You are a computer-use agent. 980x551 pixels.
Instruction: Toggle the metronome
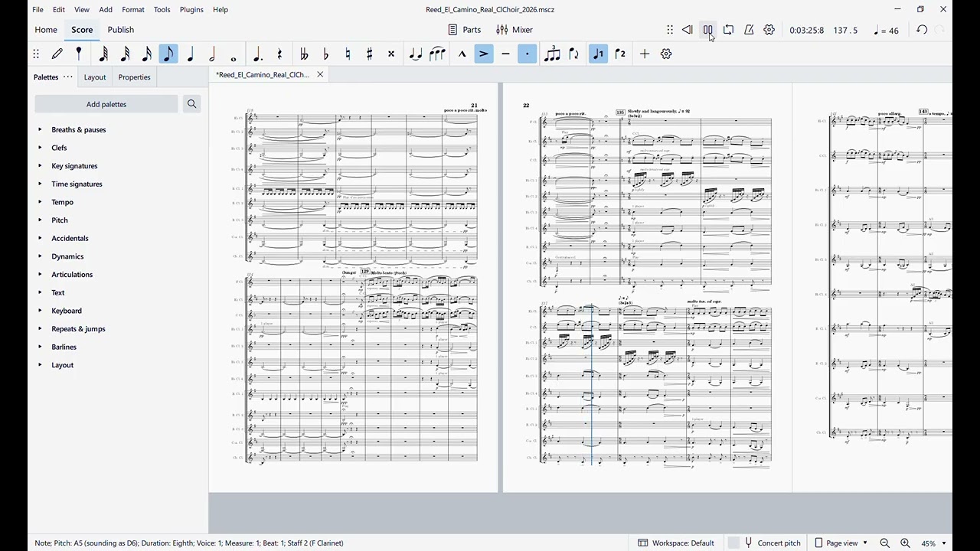749,30
